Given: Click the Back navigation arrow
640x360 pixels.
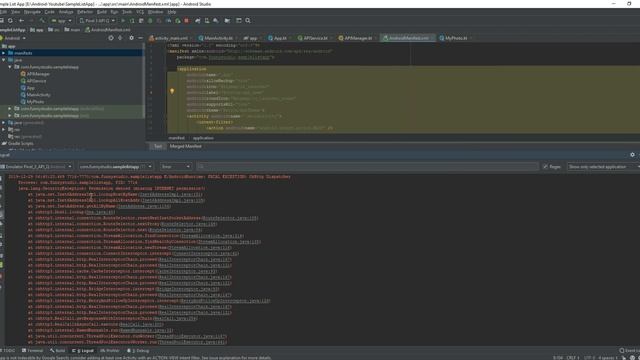Looking at the screenshot, I should [x=21, y=20].
